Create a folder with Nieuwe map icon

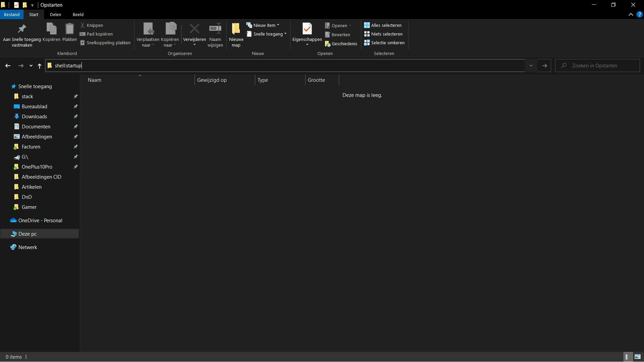point(236,29)
